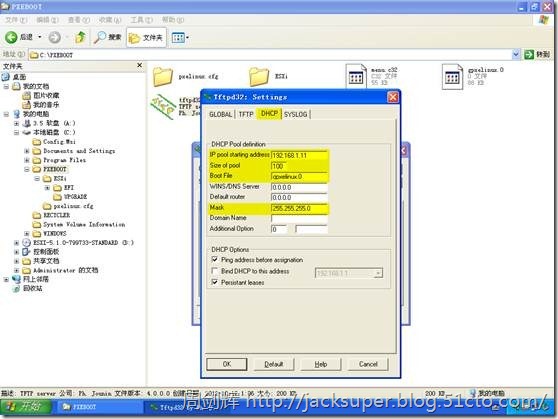Screen dimensions: 558x419
Task: Click the Help button in Settings
Action: [321, 364]
